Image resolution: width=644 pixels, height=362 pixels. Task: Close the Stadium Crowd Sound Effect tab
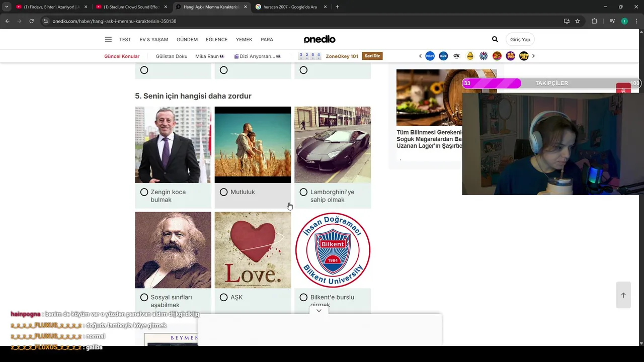pos(166,7)
